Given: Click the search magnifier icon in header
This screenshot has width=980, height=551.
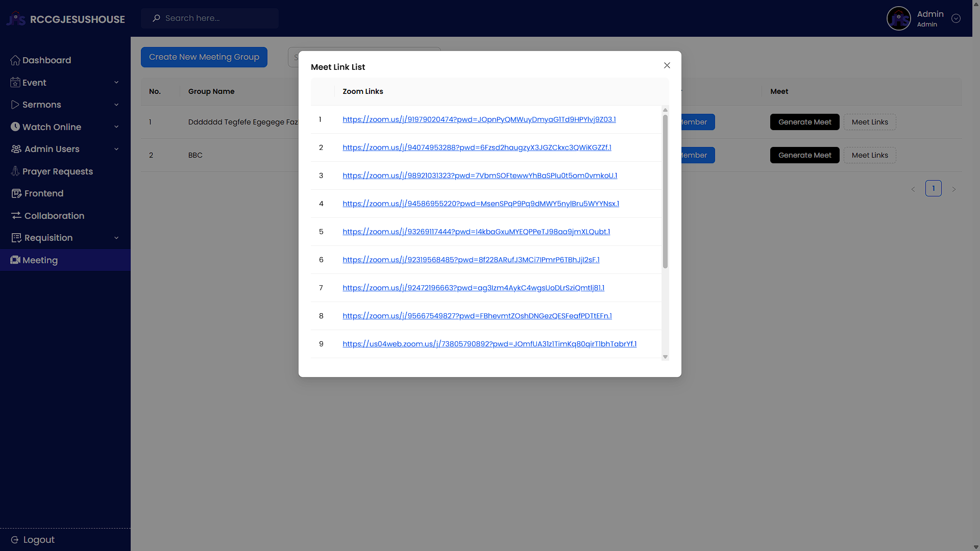Looking at the screenshot, I should (x=156, y=18).
